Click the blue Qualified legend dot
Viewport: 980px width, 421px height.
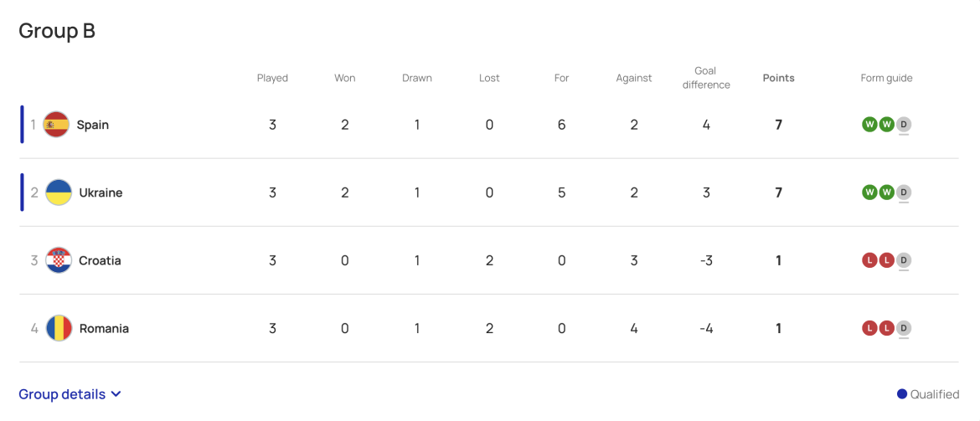902,394
